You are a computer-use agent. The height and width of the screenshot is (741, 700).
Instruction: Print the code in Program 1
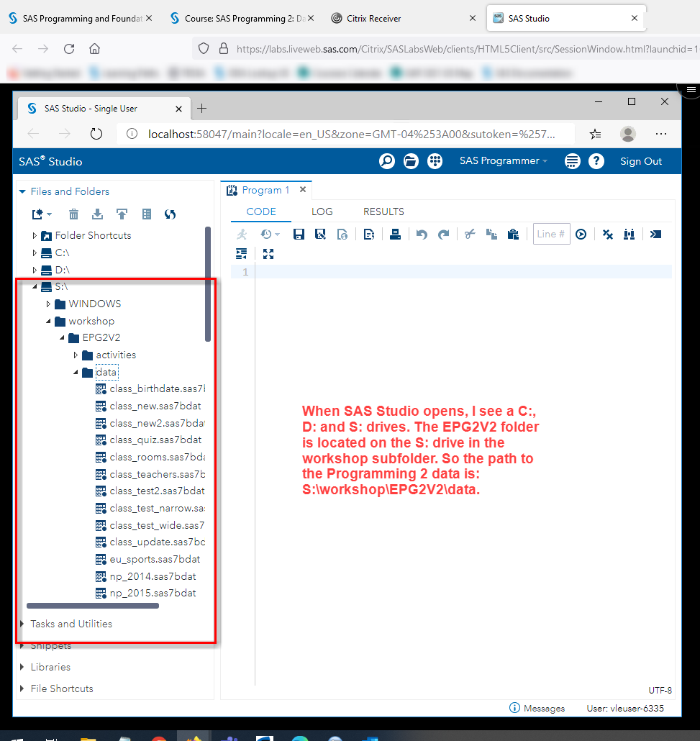tap(396, 234)
